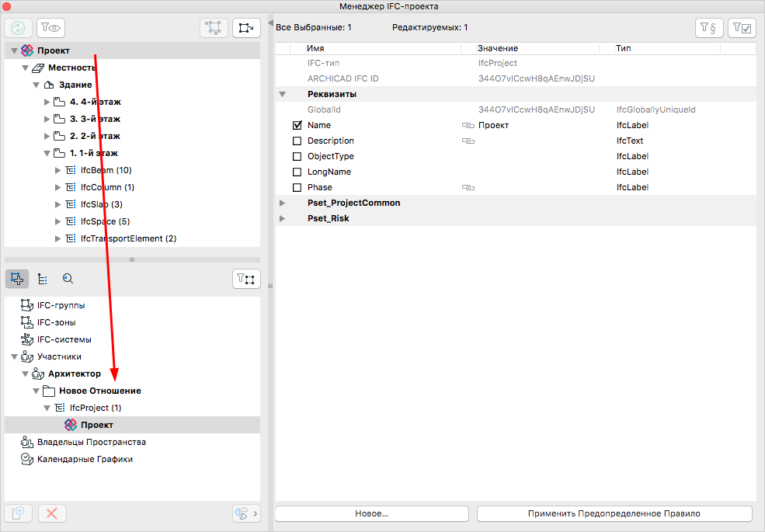The height and width of the screenshot is (532, 765).
Task: Open the link elements menu icon at bottom
Action: click(246, 513)
